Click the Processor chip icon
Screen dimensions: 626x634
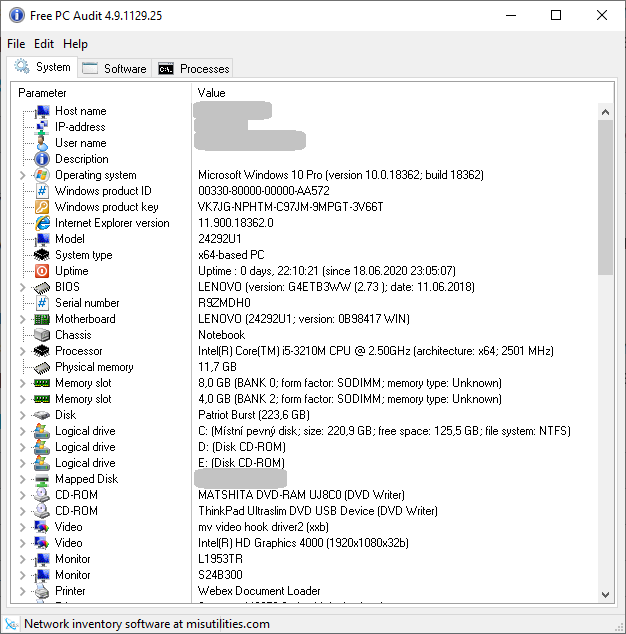42,351
